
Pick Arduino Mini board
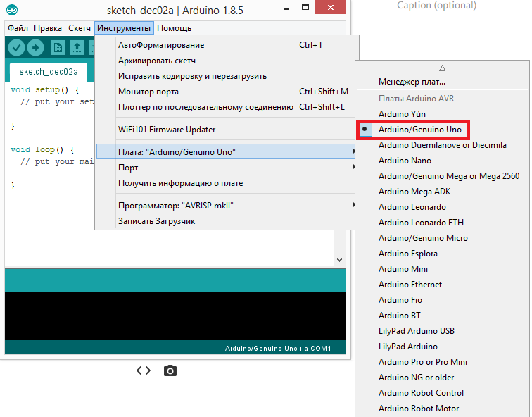coord(443,269)
